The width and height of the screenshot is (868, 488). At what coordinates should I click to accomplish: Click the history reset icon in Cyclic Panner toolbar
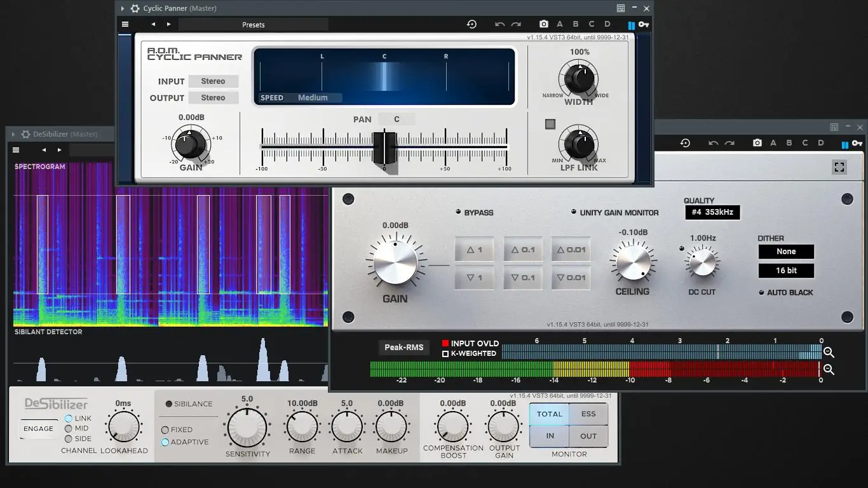point(471,24)
